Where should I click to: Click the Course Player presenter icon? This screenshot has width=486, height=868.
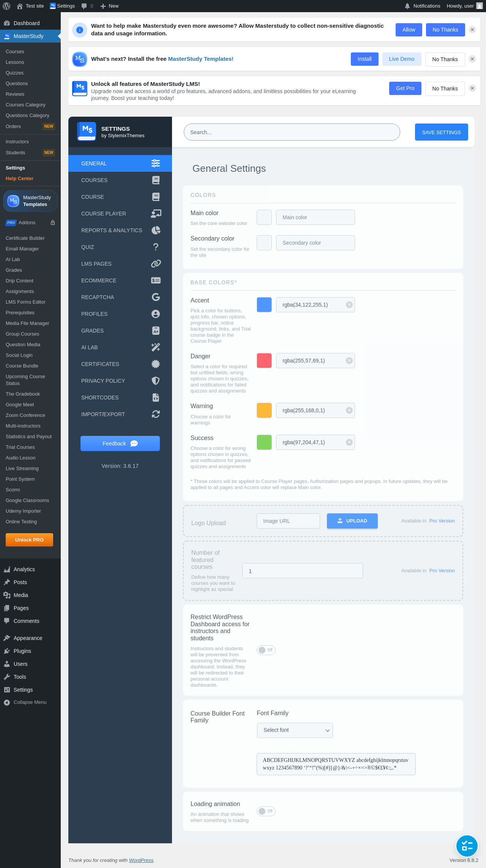156,214
